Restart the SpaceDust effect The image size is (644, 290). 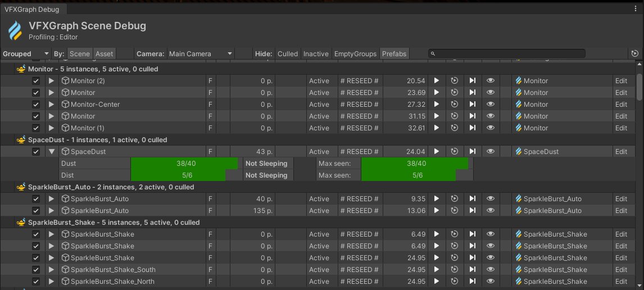coord(454,152)
